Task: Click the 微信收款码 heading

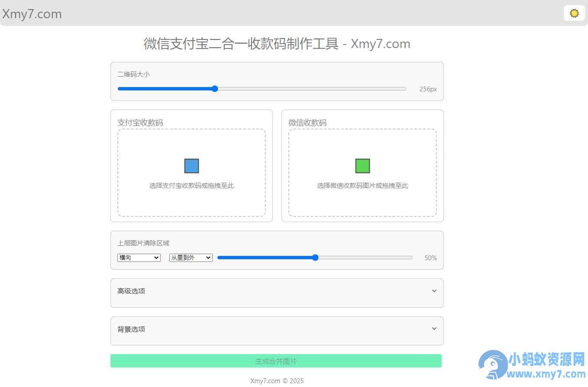Action: click(307, 123)
